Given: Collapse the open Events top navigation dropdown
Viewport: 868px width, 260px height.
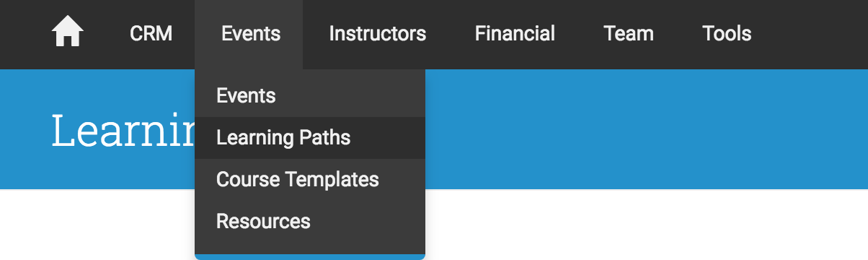Looking at the screenshot, I should tap(251, 34).
